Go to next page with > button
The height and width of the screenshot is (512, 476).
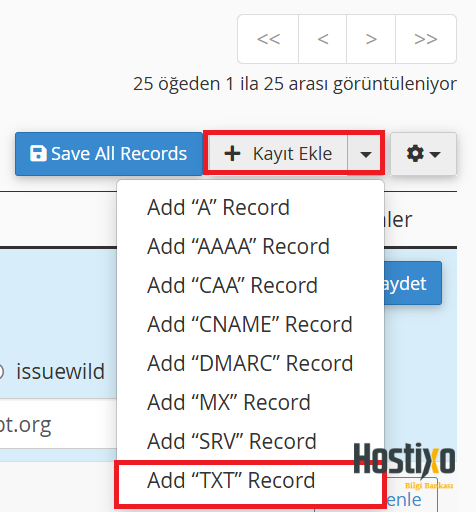[371, 39]
